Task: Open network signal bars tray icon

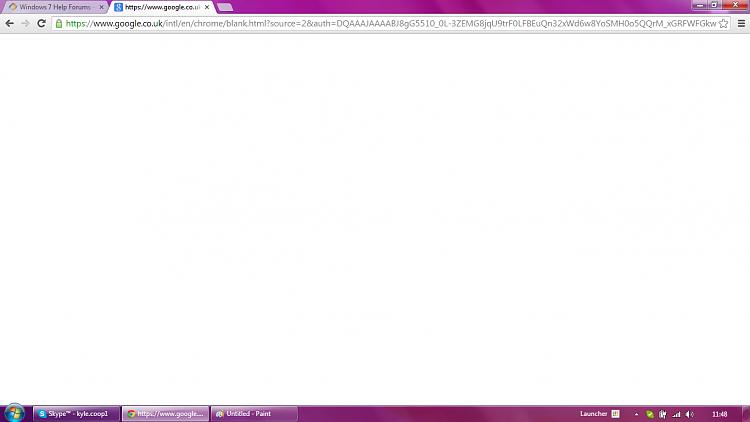Action: click(676, 414)
